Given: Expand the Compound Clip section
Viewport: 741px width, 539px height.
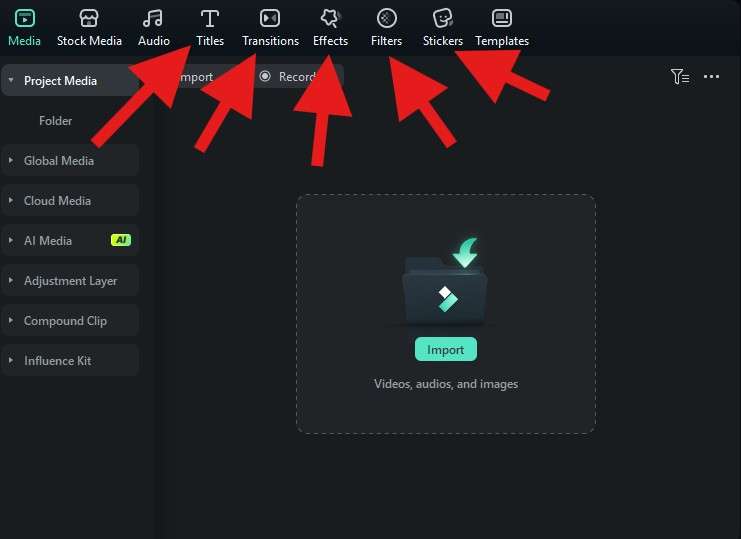Looking at the screenshot, I should (11, 320).
